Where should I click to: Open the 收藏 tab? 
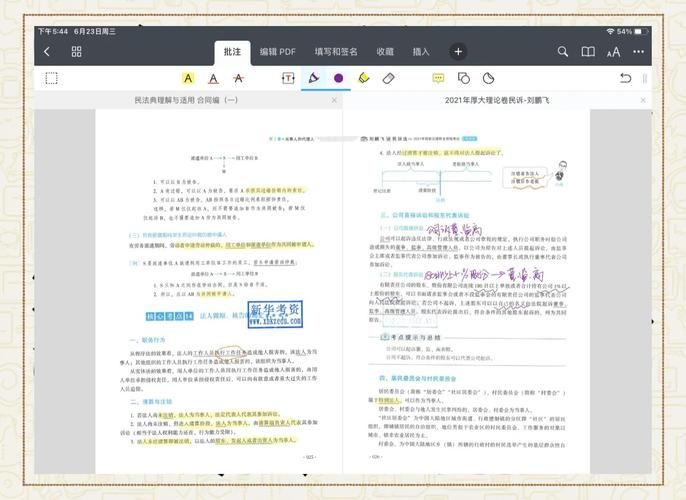point(385,52)
